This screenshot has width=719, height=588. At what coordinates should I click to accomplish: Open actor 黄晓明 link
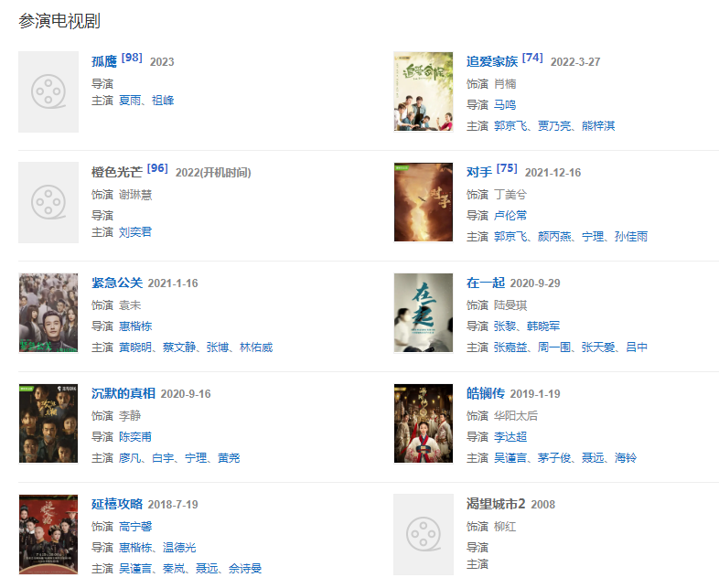coord(135,347)
